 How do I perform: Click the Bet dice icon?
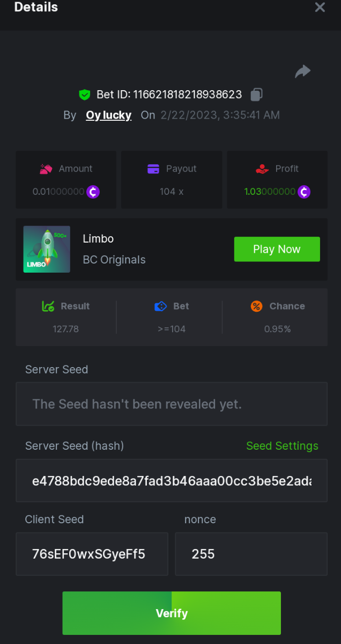(160, 306)
